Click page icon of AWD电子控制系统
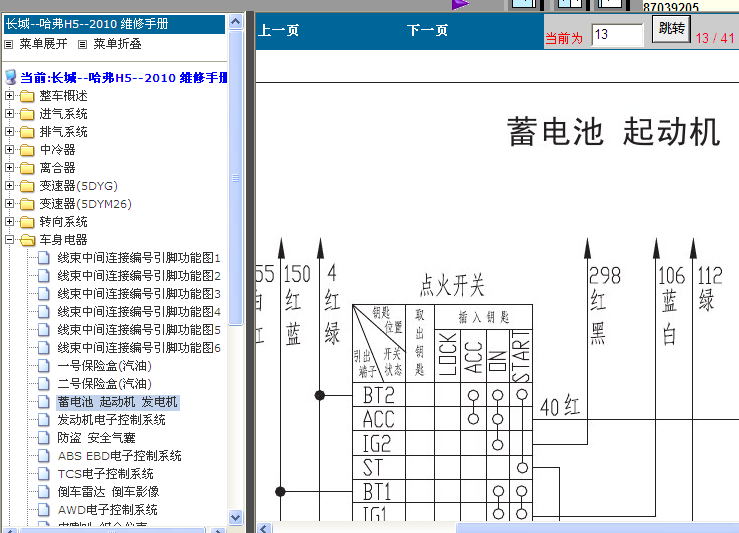The height and width of the screenshot is (533, 739). click(44, 509)
